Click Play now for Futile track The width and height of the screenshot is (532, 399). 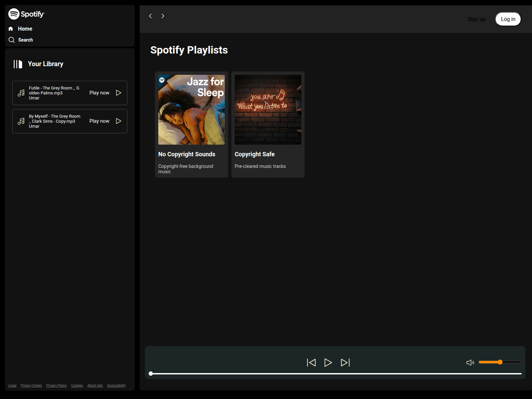tap(99, 93)
